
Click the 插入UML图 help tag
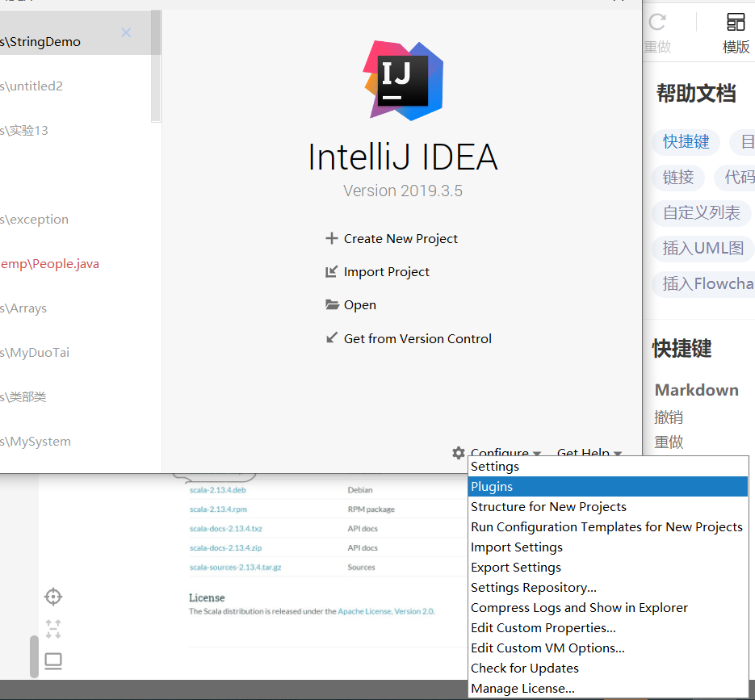tap(703, 249)
